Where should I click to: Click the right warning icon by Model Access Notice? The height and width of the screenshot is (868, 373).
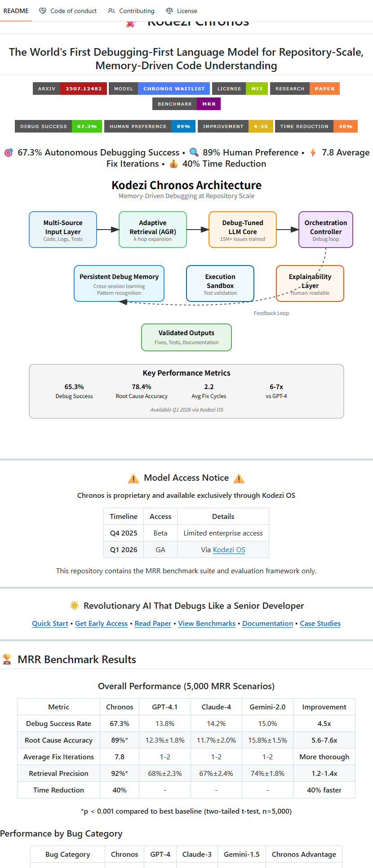[x=239, y=478]
